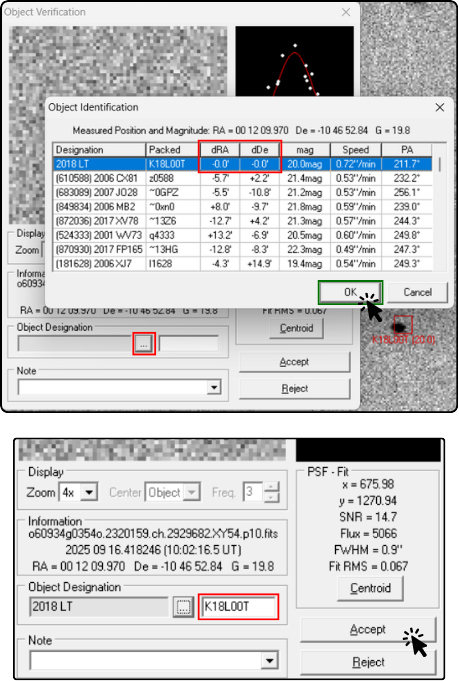Open the Note dropdown below the 2018 LT designation
Screen dimensions: 459x681
(x=269, y=661)
